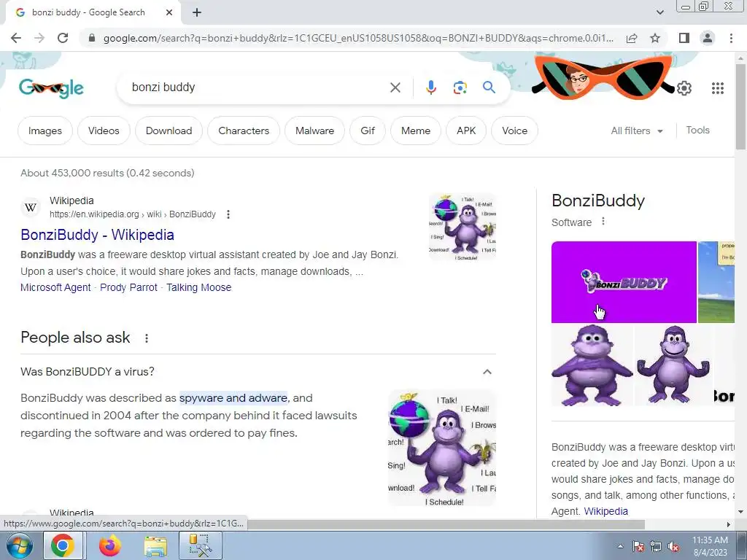Screen dimensions: 747x560
Task: Open Google quick settings gear
Action: click(x=684, y=88)
